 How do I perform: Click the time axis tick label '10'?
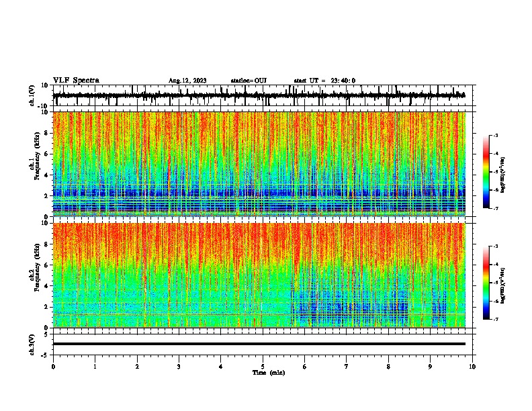coord(472,367)
